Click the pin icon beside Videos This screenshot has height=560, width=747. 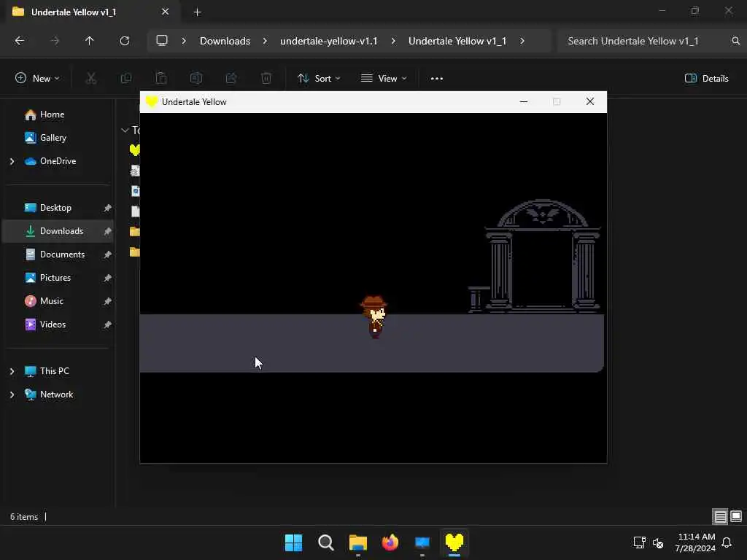pyautogui.click(x=107, y=324)
